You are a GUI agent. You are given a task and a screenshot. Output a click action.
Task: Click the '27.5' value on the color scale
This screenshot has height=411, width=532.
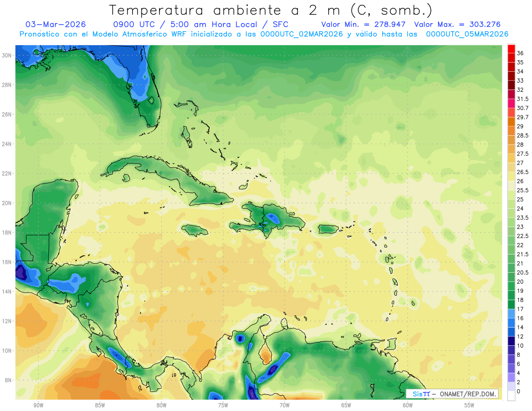pos(522,154)
